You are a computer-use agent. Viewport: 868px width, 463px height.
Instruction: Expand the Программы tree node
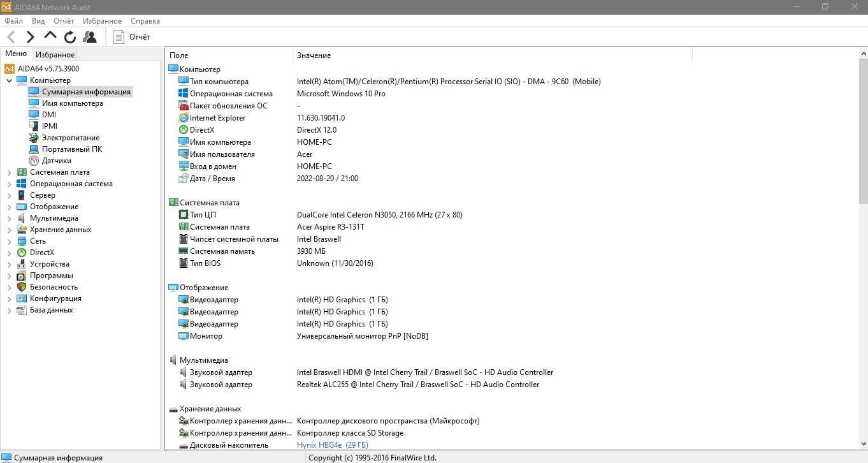point(9,276)
